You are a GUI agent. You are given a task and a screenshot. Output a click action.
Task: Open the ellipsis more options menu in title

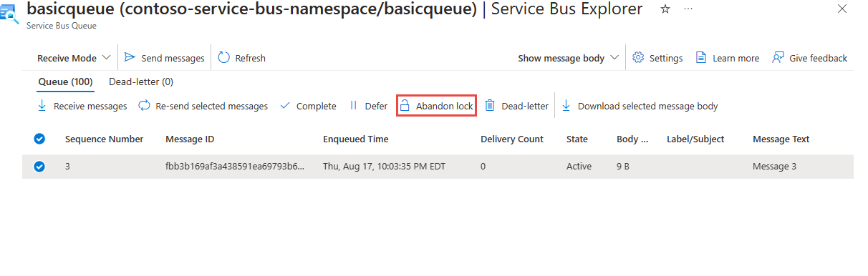[x=688, y=9]
